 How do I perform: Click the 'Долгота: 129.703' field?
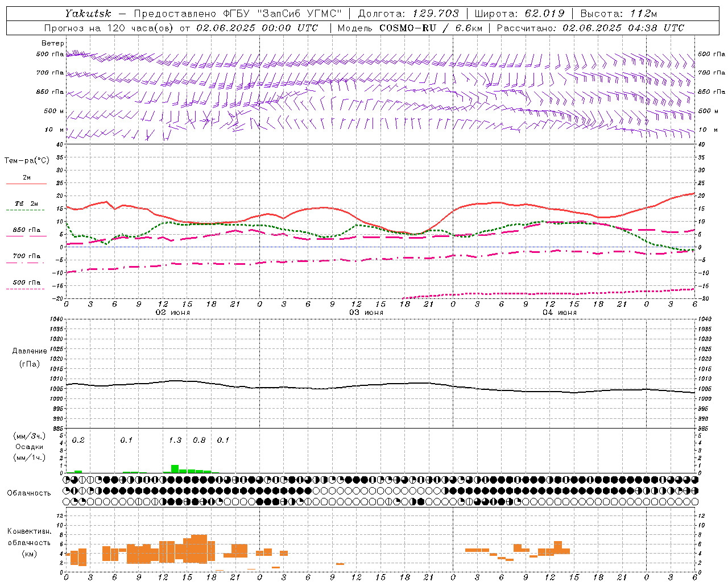408,14
